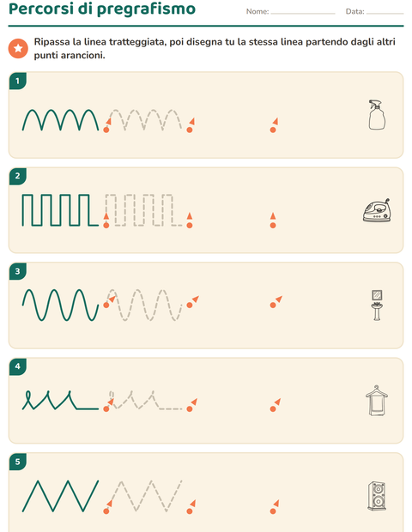412x532 pixels.
Task: Click the Nome blank line field
Action: 303,12
